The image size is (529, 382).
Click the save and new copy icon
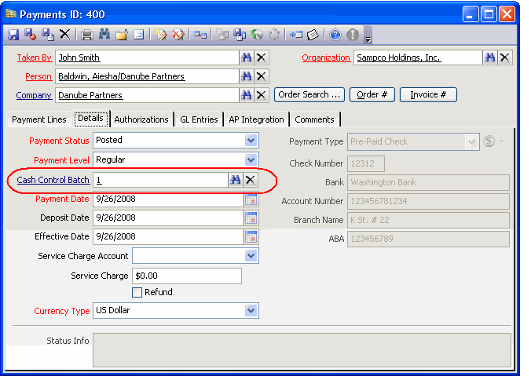pyautogui.click(x=48, y=34)
